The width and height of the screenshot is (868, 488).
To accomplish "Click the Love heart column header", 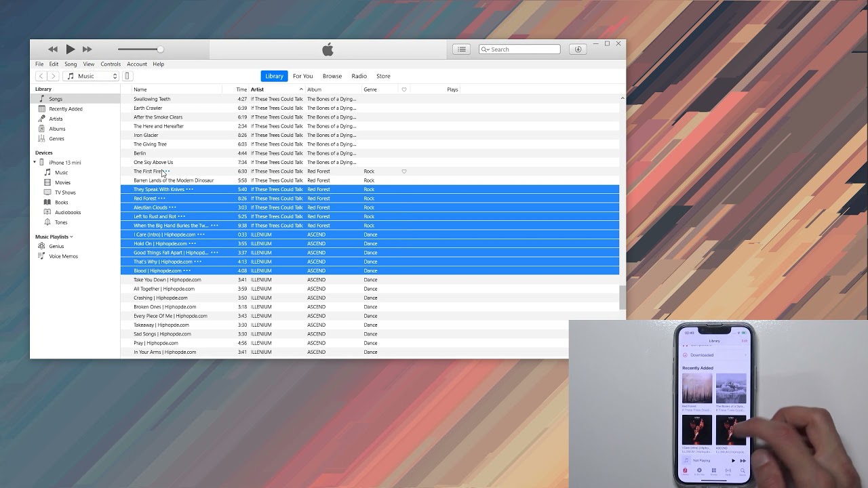I will click(404, 89).
